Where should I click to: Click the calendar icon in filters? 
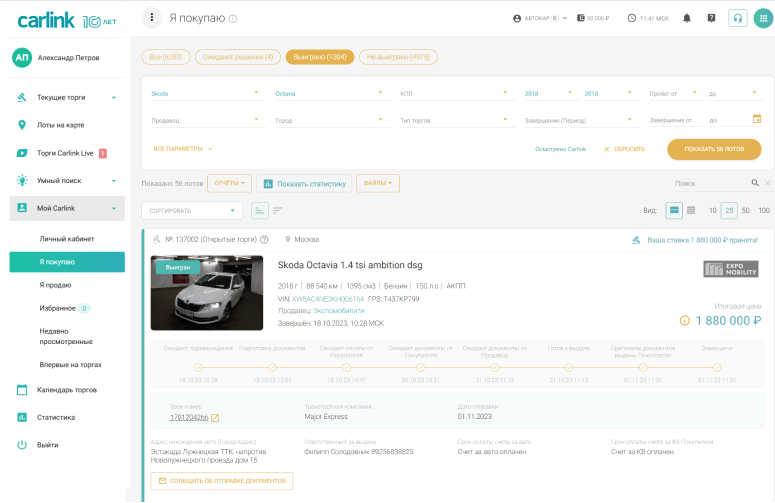click(757, 119)
